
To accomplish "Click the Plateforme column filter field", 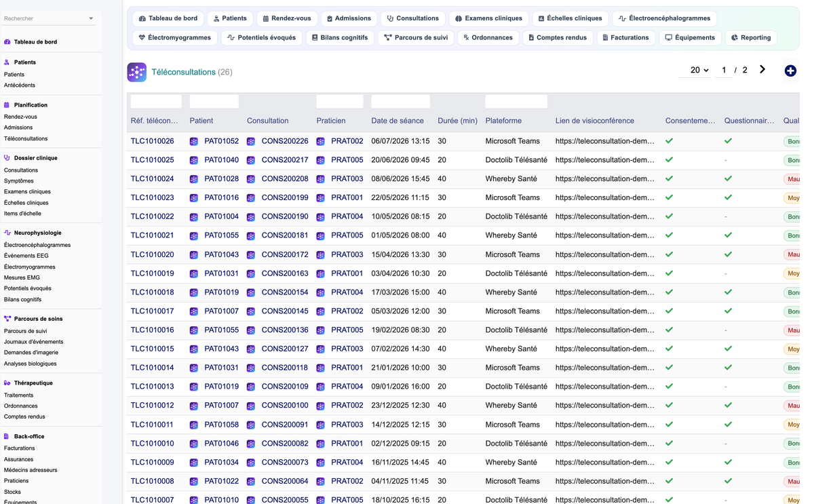I will pyautogui.click(x=516, y=102).
